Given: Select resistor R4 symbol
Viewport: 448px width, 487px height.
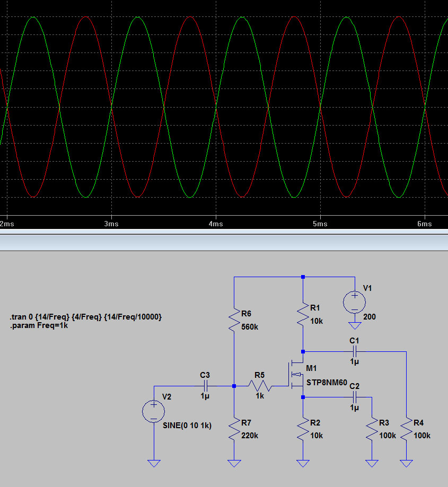Looking at the screenshot, I should [406, 429].
